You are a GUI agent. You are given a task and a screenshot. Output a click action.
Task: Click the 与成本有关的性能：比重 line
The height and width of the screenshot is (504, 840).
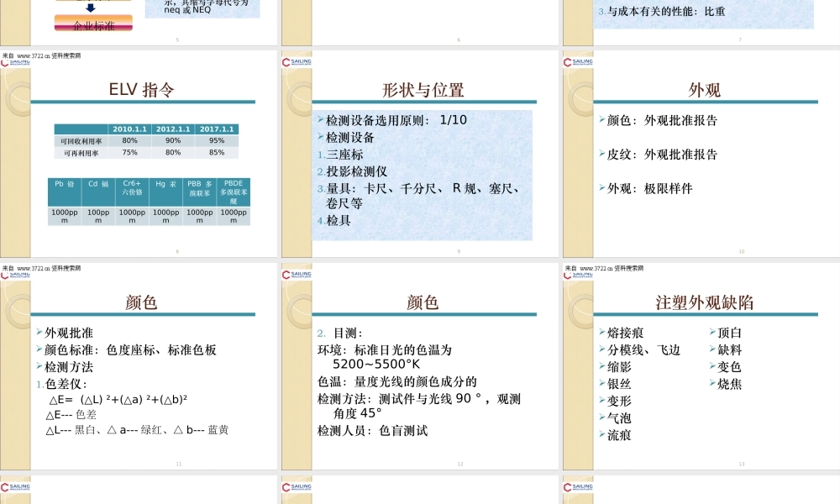662,12
